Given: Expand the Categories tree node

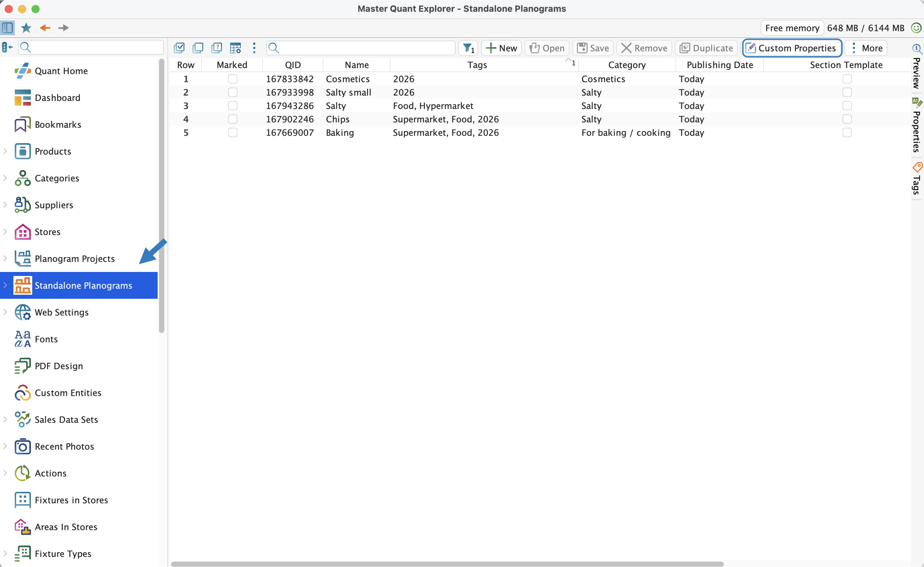Looking at the screenshot, I should (x=5, y=178).
